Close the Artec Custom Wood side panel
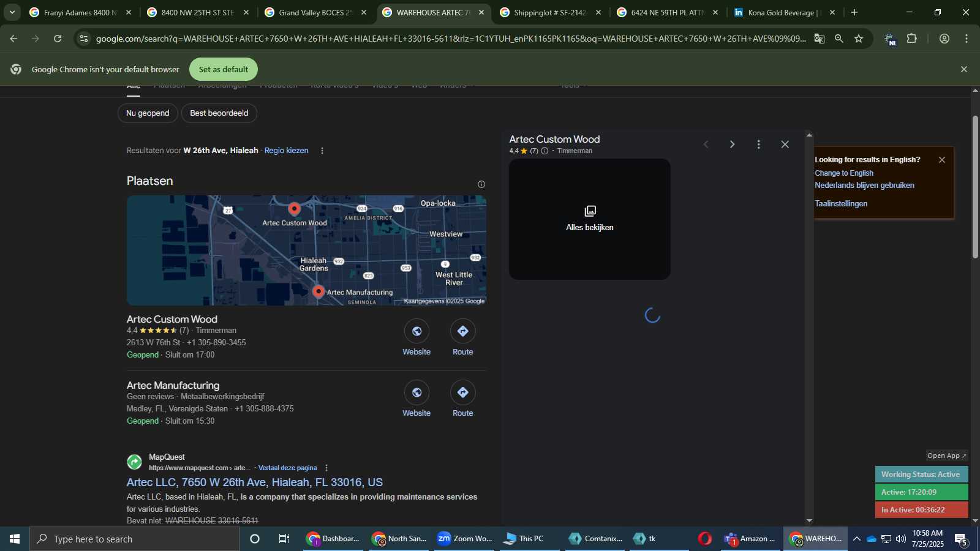Image resolution: width=980 pixels, height=551 pixels. coord(785,144)
